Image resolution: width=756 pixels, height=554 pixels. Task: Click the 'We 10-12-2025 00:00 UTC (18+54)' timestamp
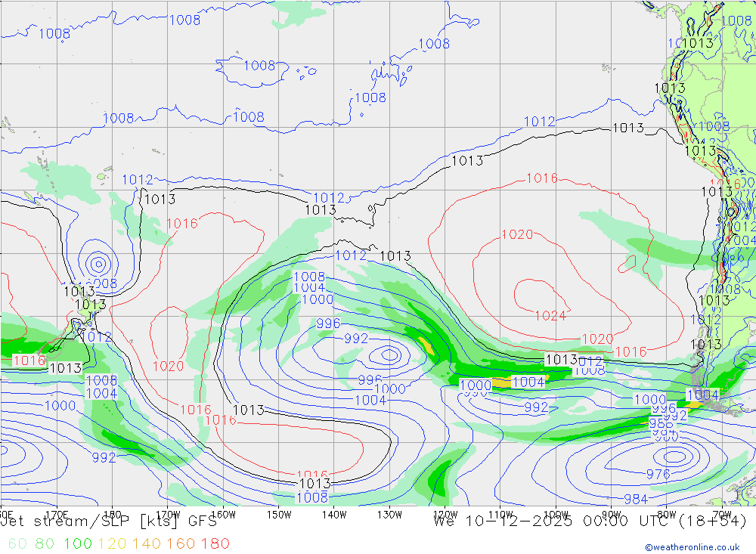pos(590,522)
